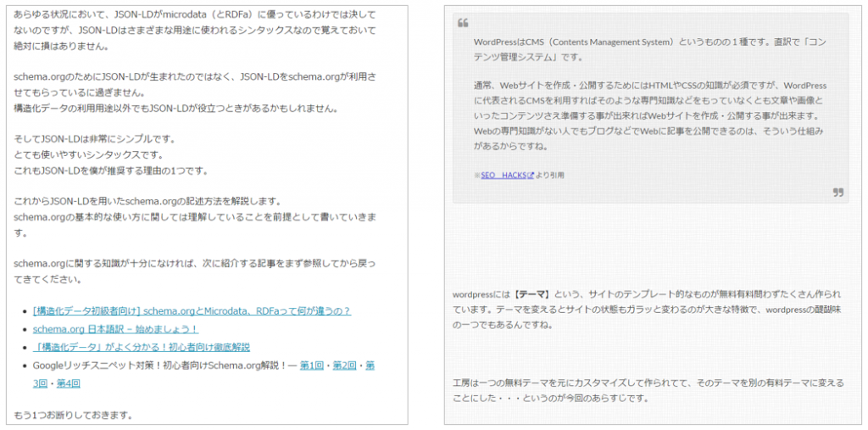Click the line 'これもJSON-LDを僕が推奨する理由の1つです。'
The image size is (868, 430).
111,170
